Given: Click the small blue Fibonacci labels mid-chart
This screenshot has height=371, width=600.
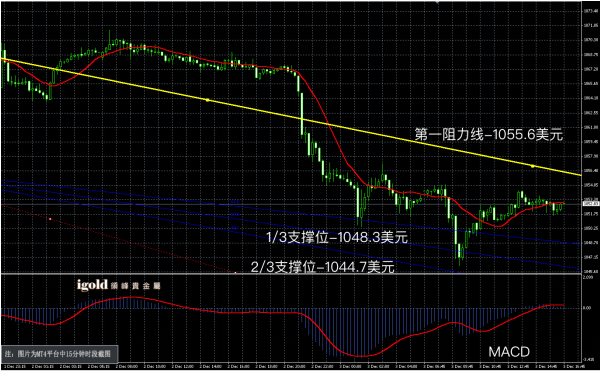Looking at the screenshot, I should coord(235,214).
